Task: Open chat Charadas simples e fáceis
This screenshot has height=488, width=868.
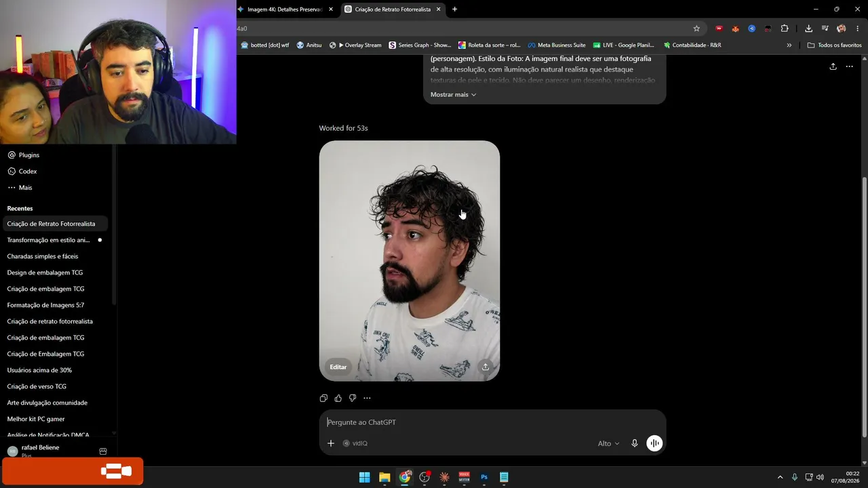Action: coord(55,256)
